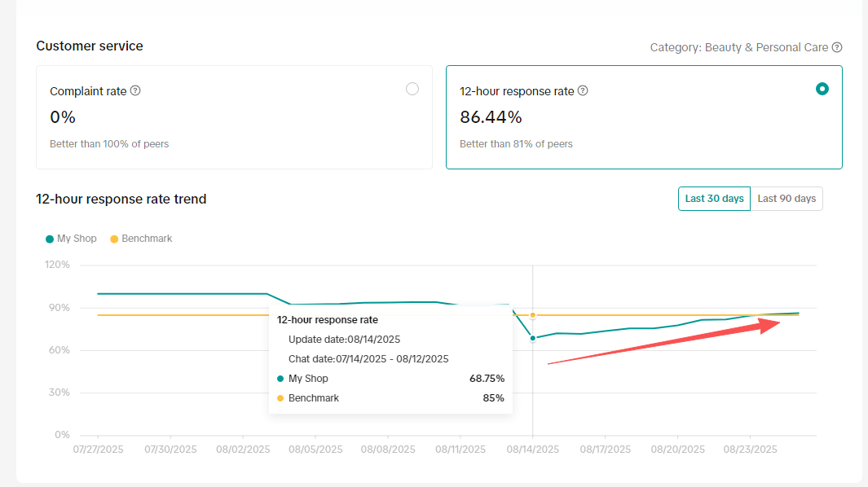The width and height of the screenshot is (868, 487).
Task: Click the My Shop 68.75% row in the tooltip
Action: (x=391, y=379)
